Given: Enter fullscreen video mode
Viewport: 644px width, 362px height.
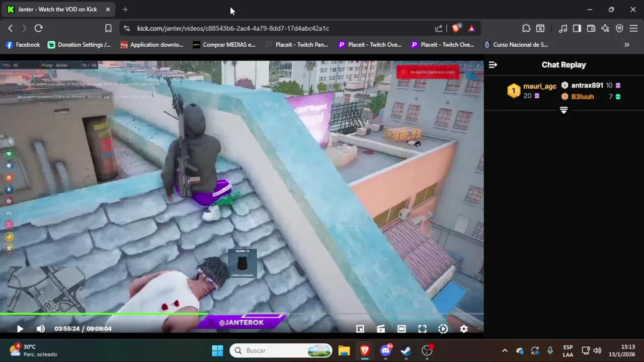Looking at the screenshot, I should coord(422,329).
